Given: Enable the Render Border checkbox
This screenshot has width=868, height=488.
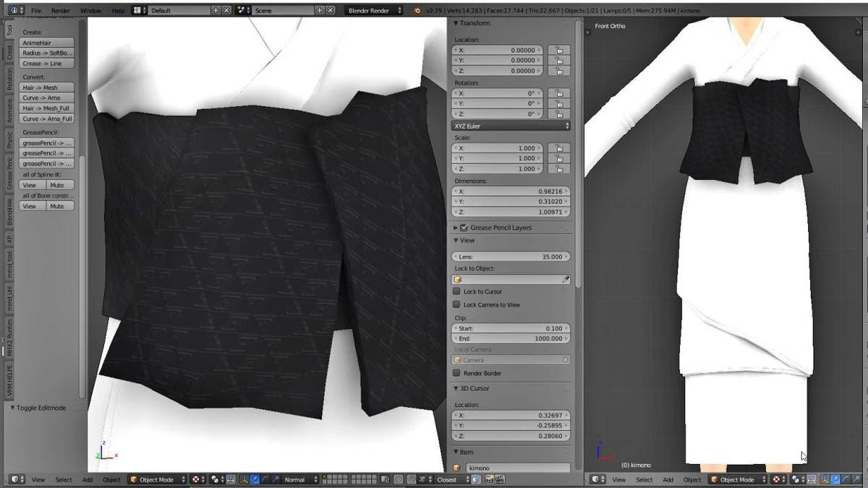Looking at the screenshot, I should pos(456,373).
